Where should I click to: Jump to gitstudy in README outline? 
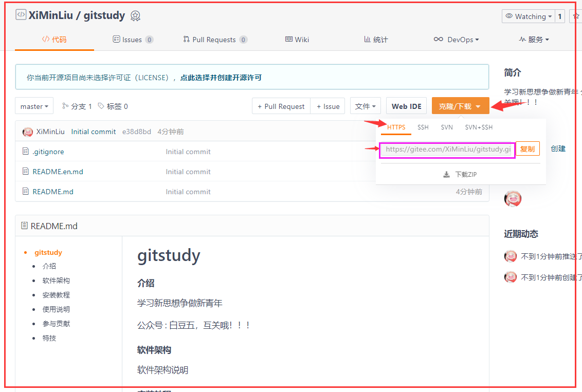point(48,253)
